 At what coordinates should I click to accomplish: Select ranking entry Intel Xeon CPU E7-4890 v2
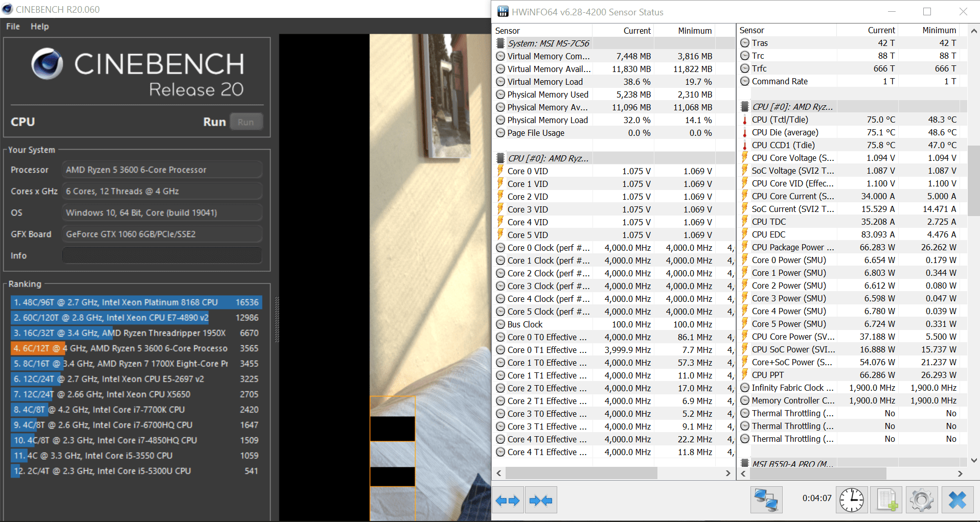tap(136, 318)
